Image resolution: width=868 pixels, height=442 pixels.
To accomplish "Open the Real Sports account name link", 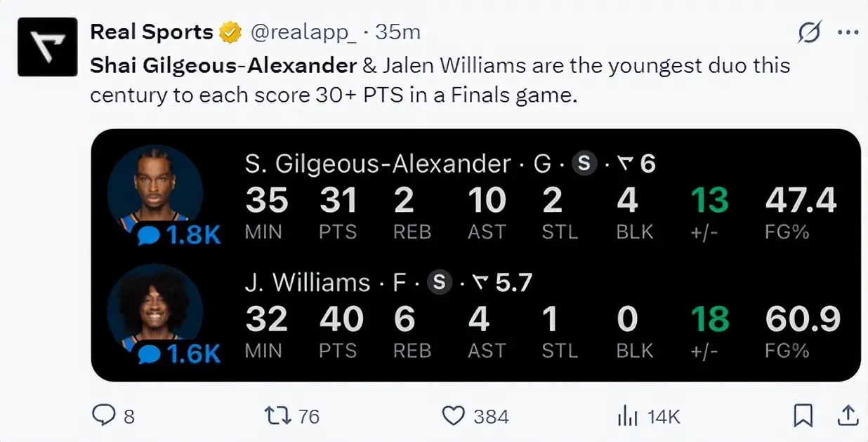I will [152, 32].
